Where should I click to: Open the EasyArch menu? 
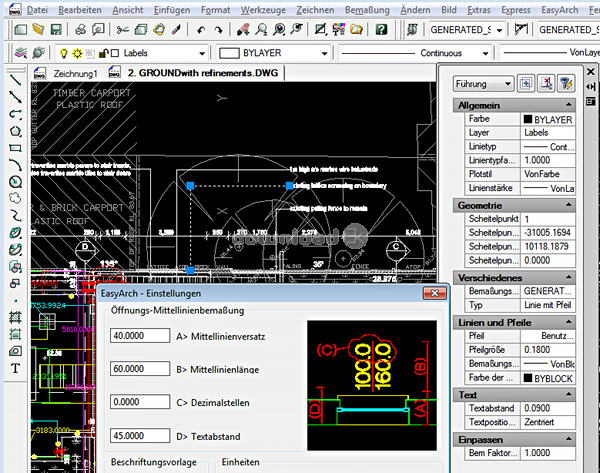point(559,10)
